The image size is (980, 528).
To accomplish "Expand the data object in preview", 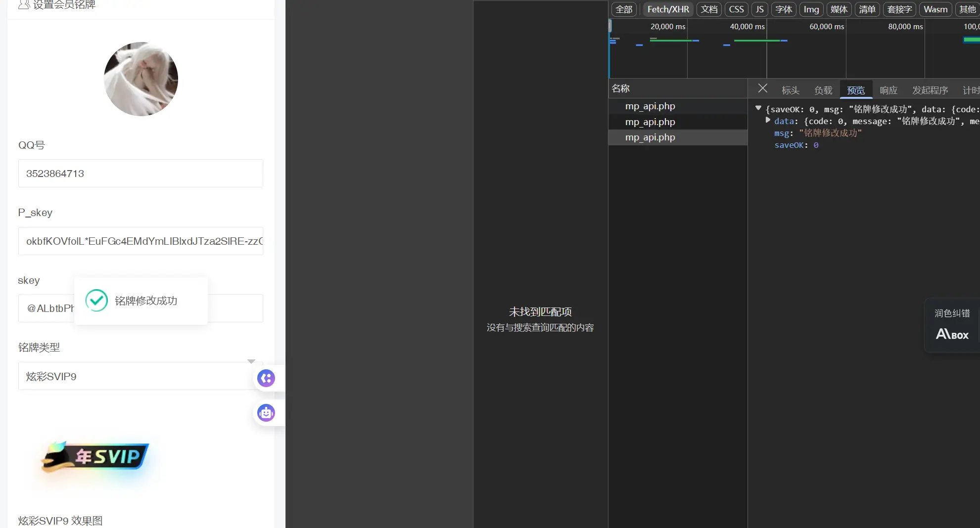I will (x=768, y=121).
